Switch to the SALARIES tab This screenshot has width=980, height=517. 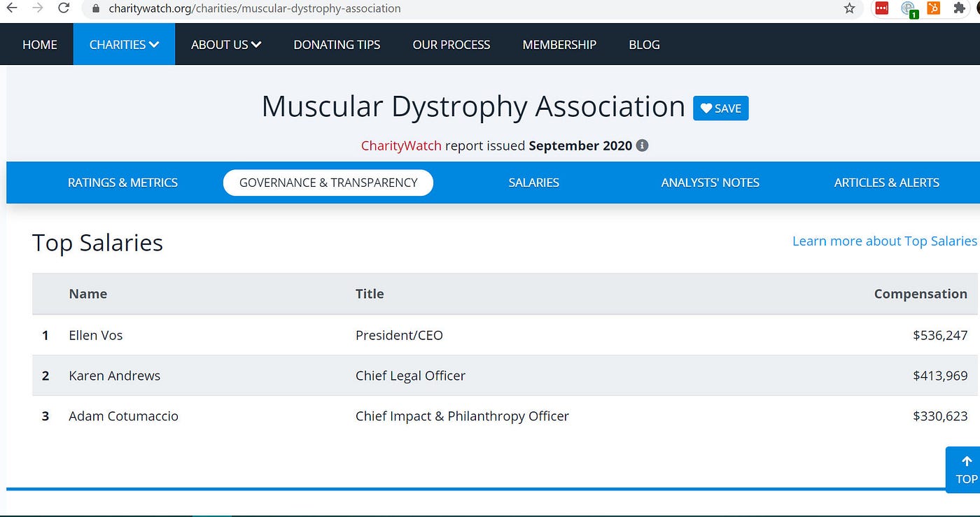coord(534,183)
